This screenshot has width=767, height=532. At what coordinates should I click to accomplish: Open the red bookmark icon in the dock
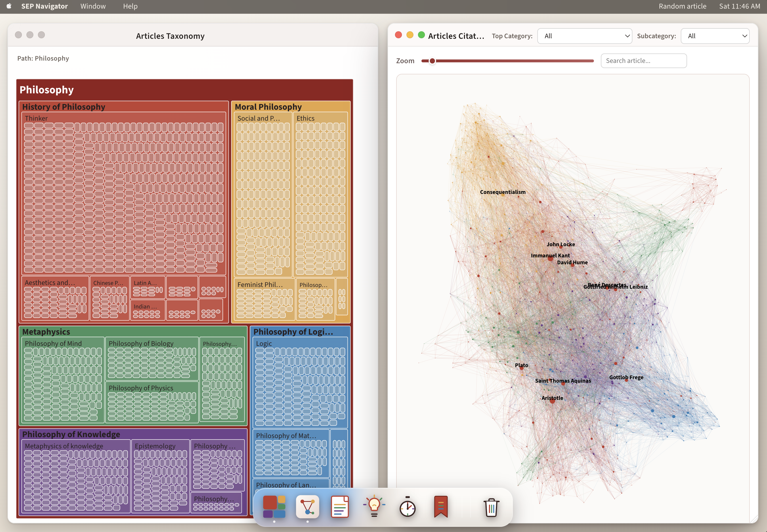click(x=441, y=506)
